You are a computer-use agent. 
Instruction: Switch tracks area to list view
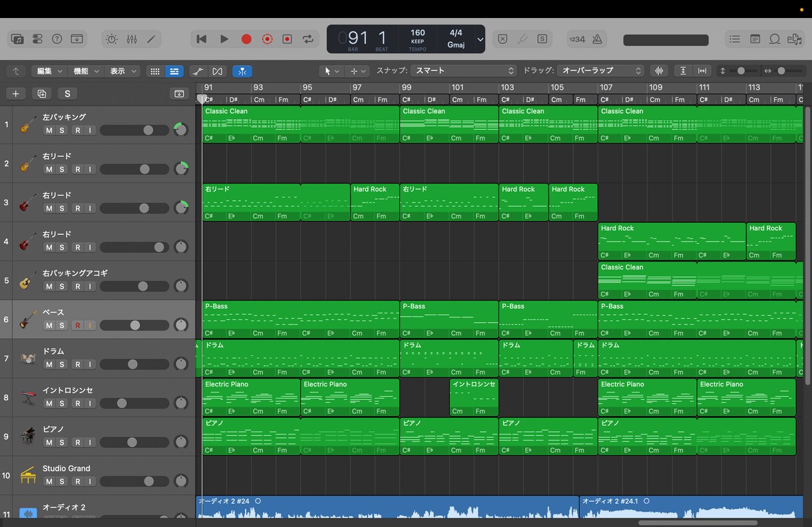(174, 71)
